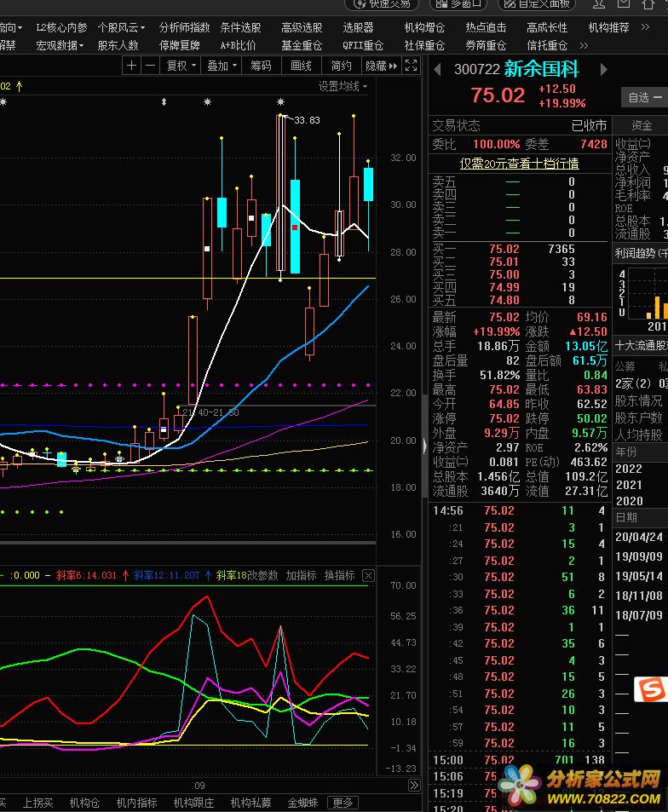The image size is (668, 812).
Task: Go to next stock with right arrow
Action: tap(603, 70)
